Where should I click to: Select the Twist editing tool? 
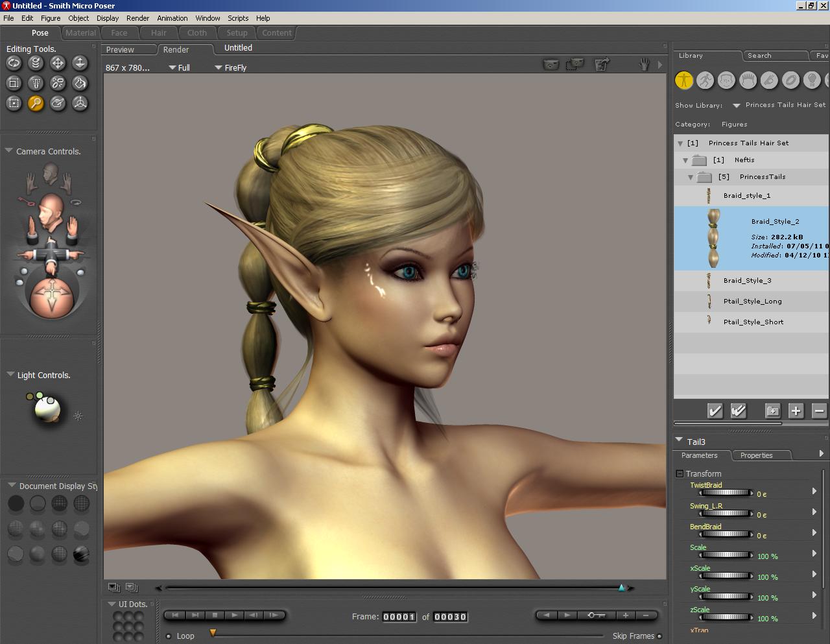tap(36, 63)
